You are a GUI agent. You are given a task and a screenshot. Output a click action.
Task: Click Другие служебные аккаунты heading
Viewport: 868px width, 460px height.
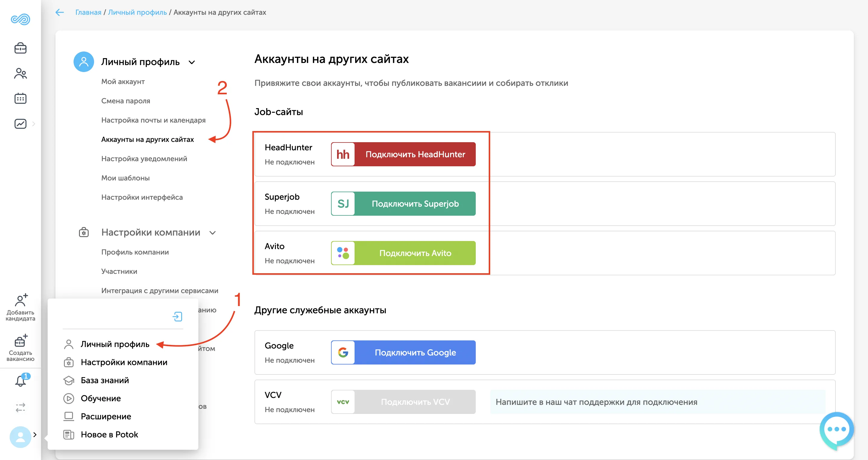(320, 310)
